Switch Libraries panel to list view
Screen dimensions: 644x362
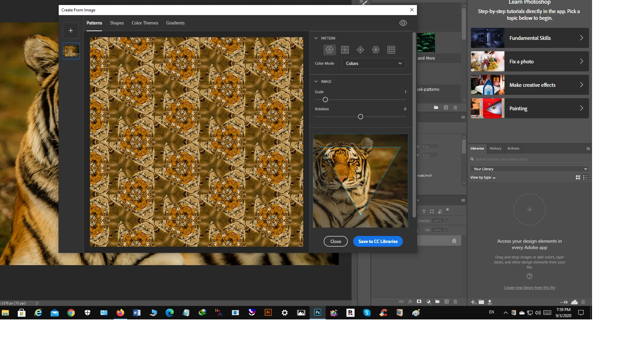[x=586, y=178]
